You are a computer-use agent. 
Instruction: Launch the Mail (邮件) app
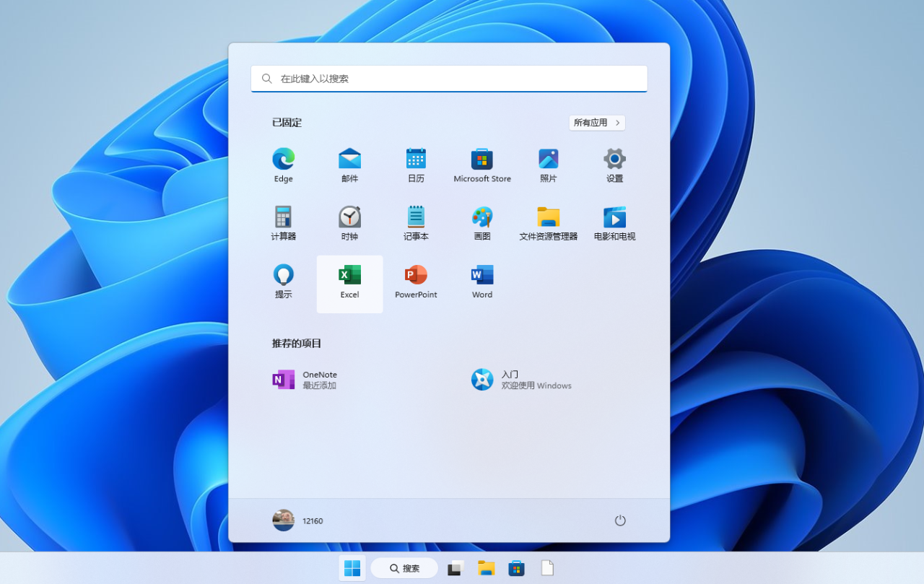[x=349, y=165]
